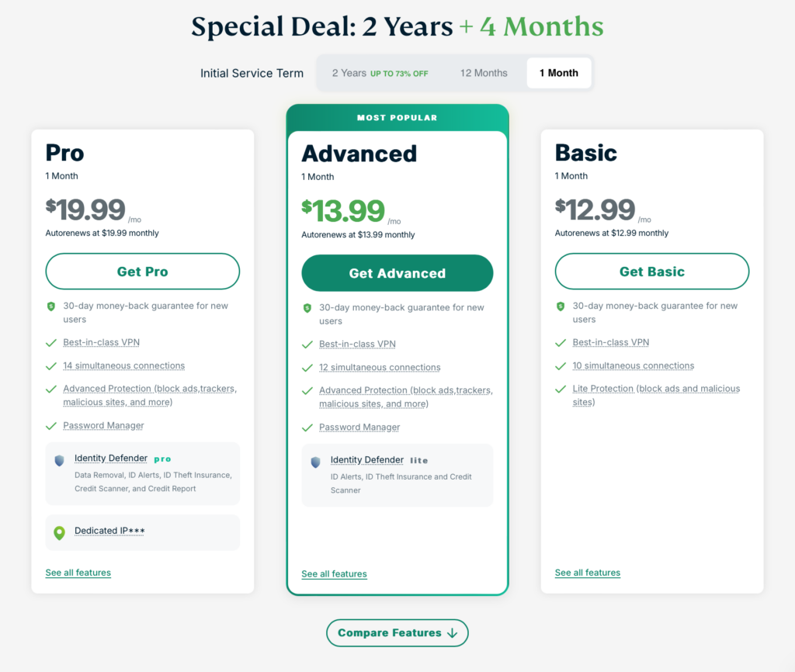Select the 1 Month service term
Viewport: 795px width, 672px height.
pyautogui.click(x=559, y=73)
